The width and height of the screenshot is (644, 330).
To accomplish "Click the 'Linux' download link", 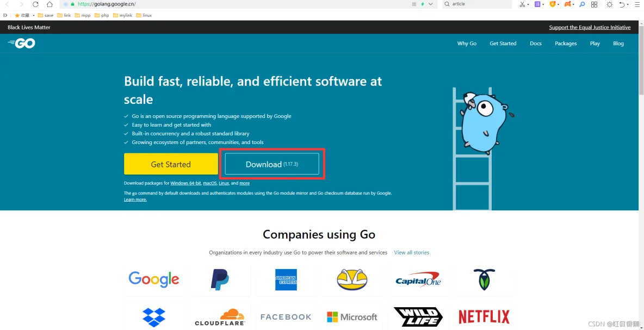I will [x=224, y=183].
